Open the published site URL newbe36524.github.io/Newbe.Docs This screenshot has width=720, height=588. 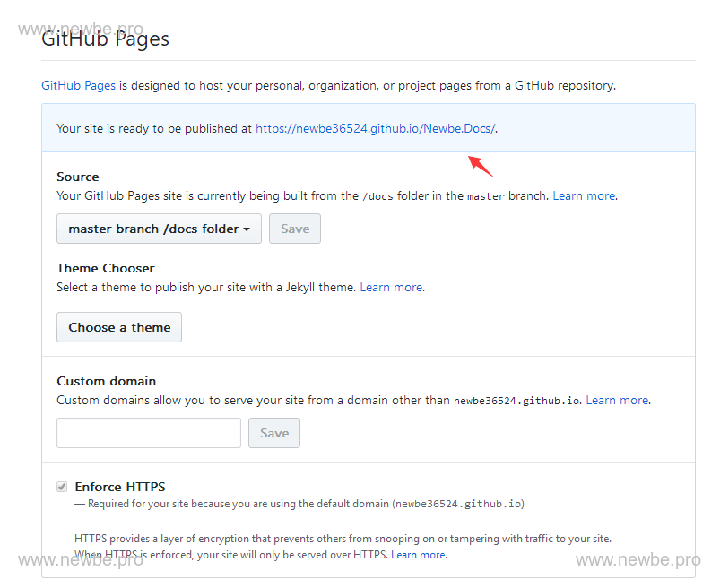[375, 128]
